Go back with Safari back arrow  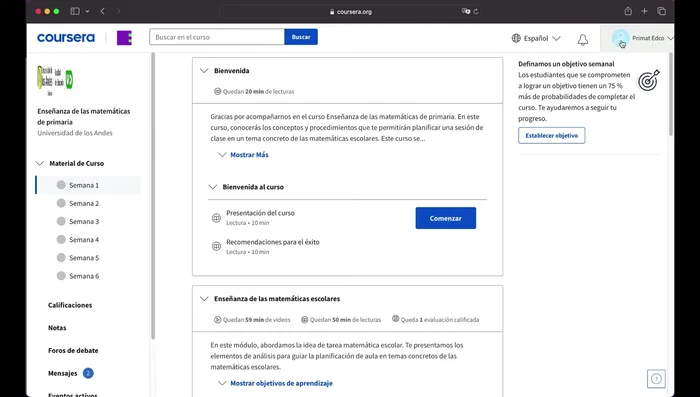click(x=103, y=11)
